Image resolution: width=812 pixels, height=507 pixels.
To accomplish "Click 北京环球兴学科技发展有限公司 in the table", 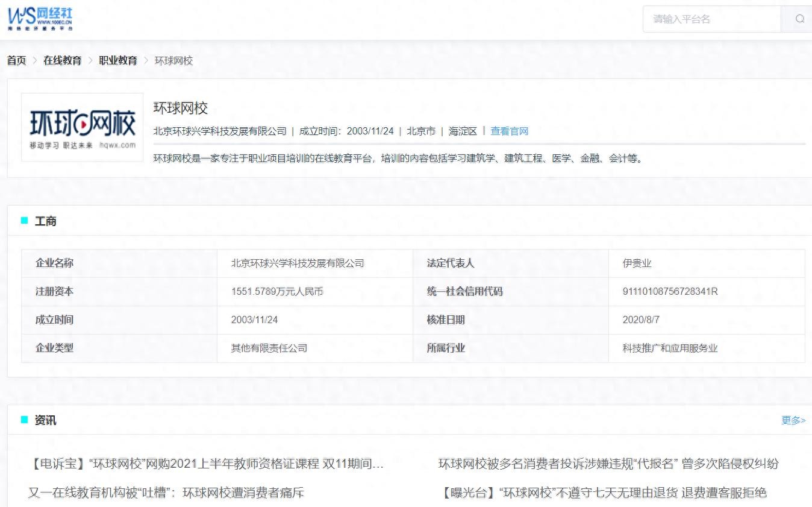I will coord(298,263).
